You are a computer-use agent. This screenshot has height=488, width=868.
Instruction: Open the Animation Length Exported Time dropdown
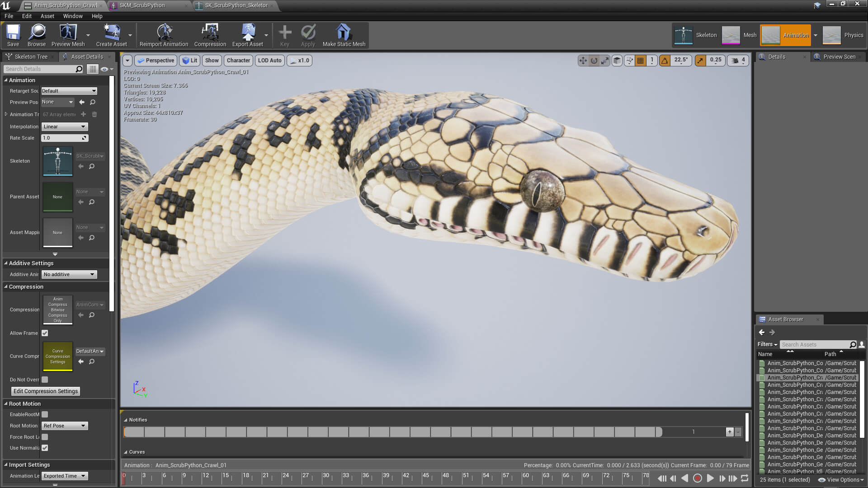tap(65, 476)
